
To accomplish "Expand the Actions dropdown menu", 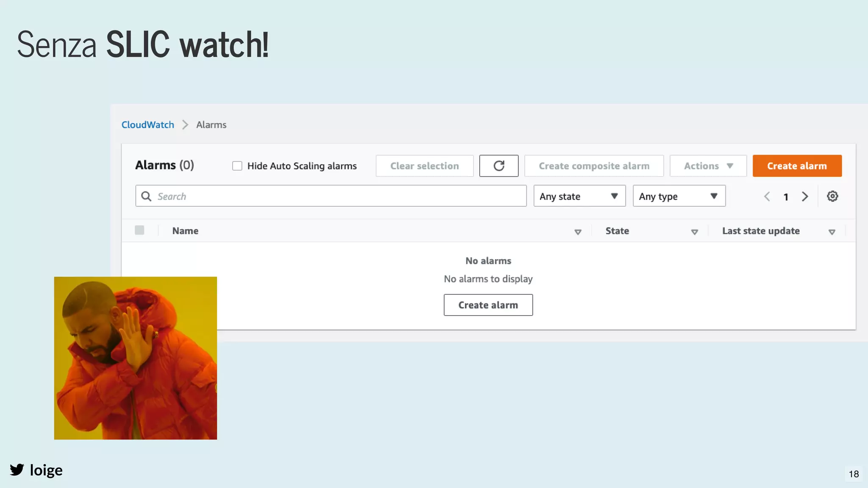I will (x=708, y=166).
